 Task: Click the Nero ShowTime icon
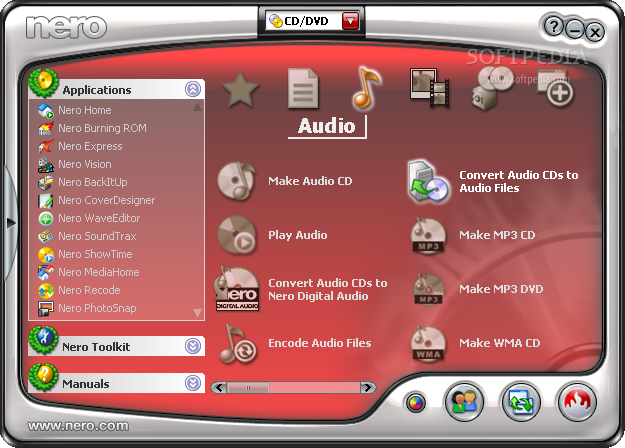[46, 254]
